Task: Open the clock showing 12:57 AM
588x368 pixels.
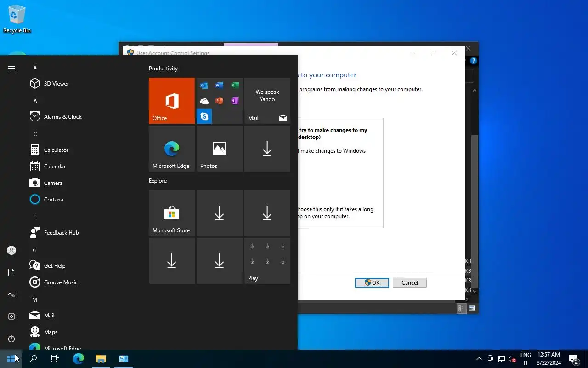Action: pyautogui.click(x=548, y=359)
